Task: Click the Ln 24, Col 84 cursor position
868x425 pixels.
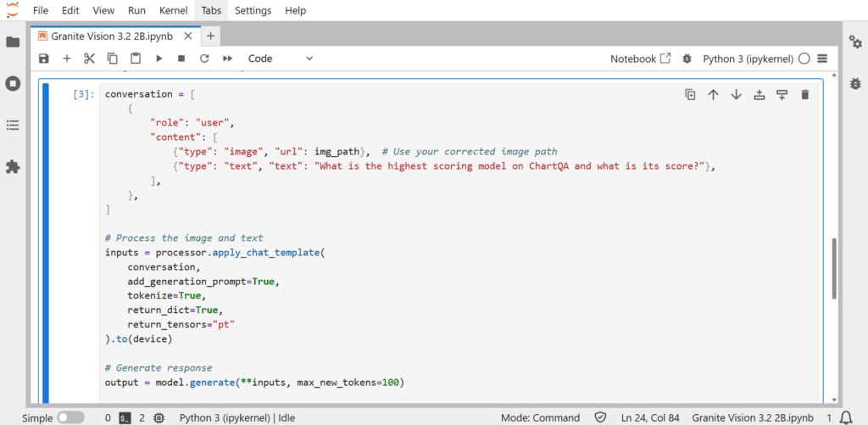Action: point(652,418)
